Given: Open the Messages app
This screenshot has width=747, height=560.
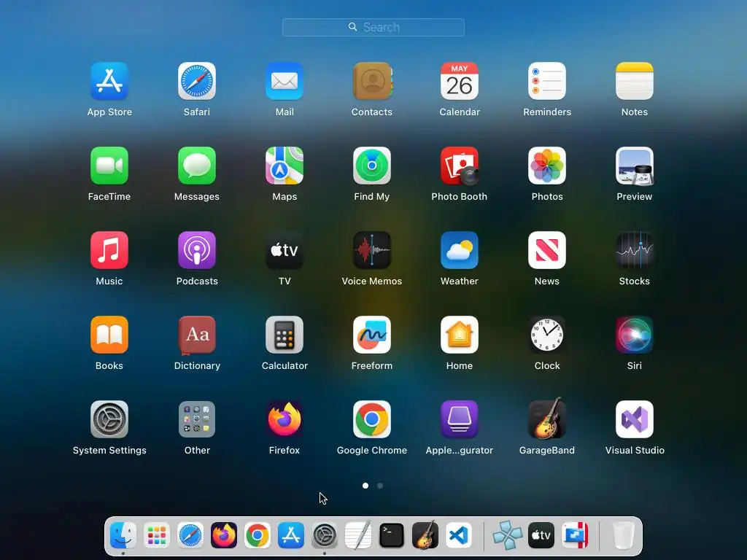Looking at the screenshot, I should [x=197, y=166].
